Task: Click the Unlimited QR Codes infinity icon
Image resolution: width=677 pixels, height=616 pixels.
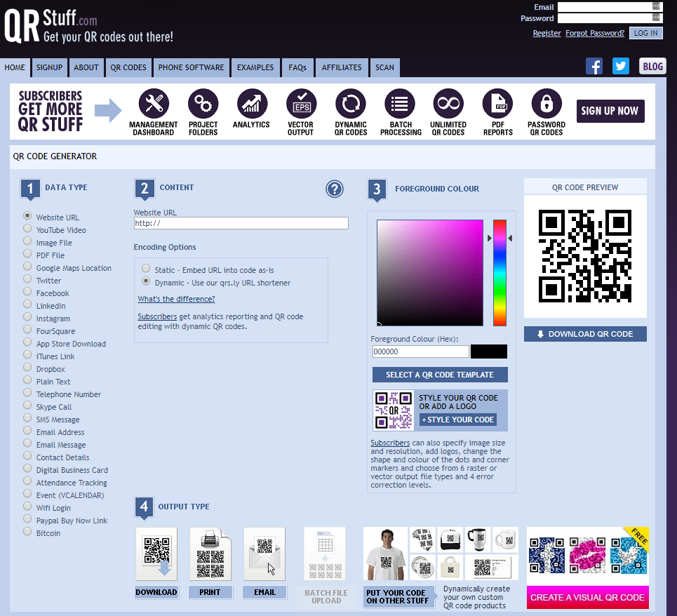Action: coord(448,104)
